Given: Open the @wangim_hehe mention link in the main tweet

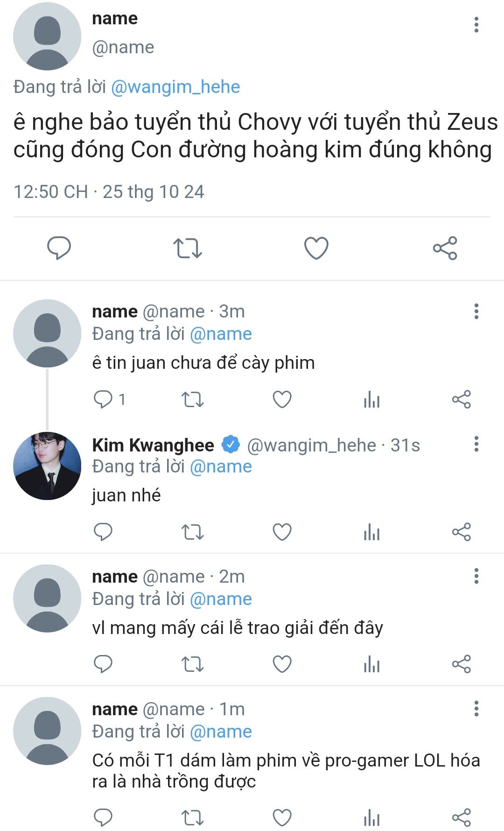Looking at the screenshot, I should tap(175, 87).
